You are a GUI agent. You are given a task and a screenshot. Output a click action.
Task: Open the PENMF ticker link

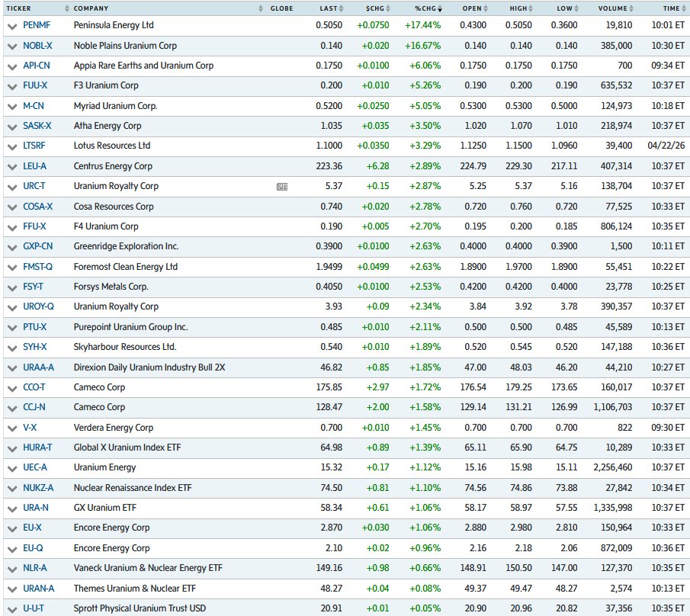pyautogui.click(x=37, y=25)
